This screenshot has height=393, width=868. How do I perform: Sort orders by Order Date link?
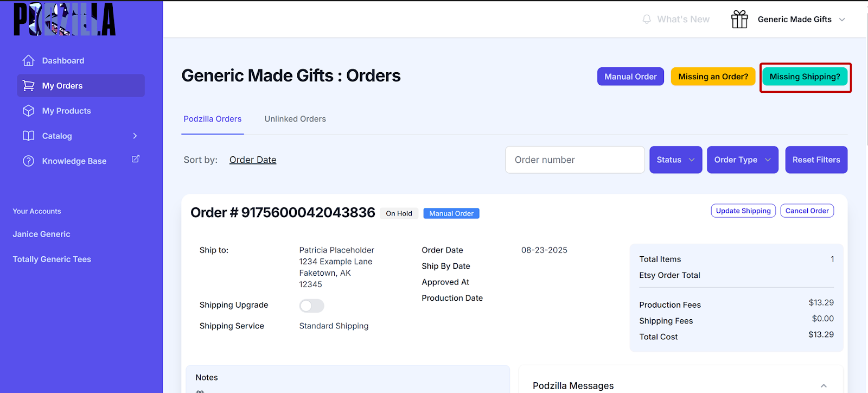(253, 160)
